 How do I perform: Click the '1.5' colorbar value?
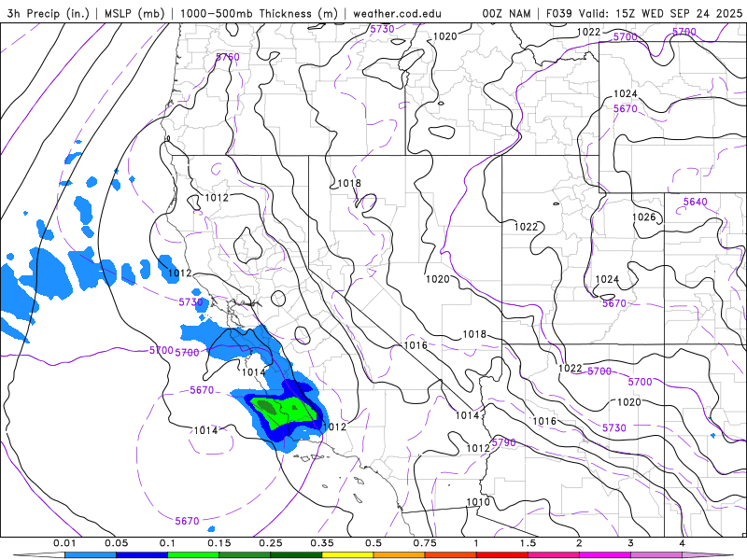click(x=528, y=543)
